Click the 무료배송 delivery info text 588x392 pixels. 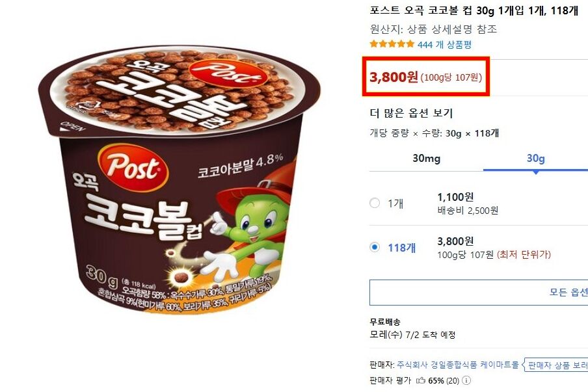[x=385, y=322]
